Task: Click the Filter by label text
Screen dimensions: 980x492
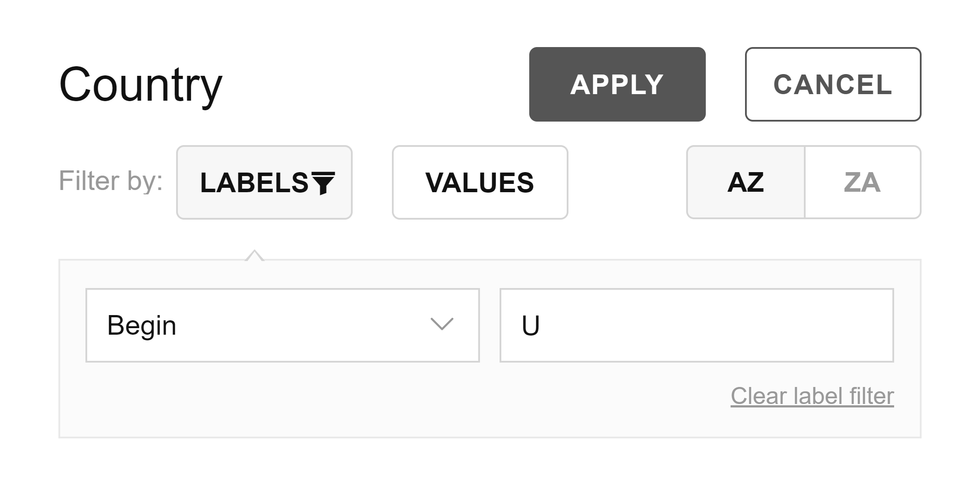Action: (x=111, y=181)
